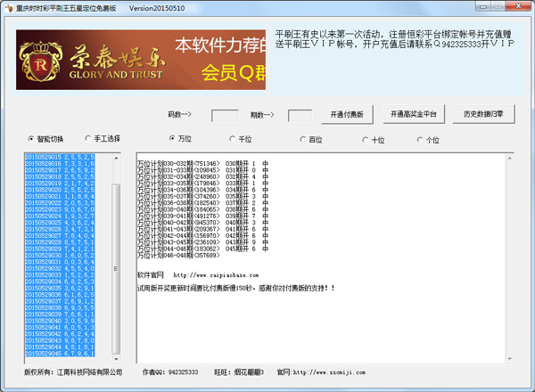Click plan line 046-048期 <357689>
This screenshot has height=392, width=535.
click(x=179, y=256)
